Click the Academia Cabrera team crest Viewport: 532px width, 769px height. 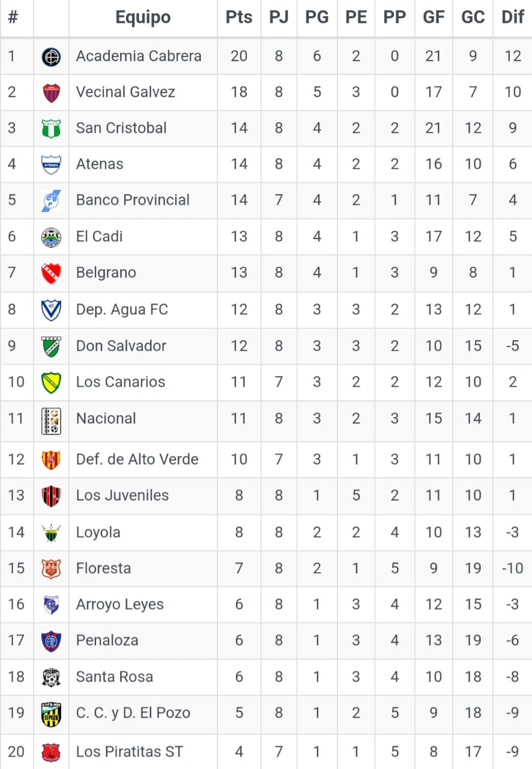(x=51, y=56)
